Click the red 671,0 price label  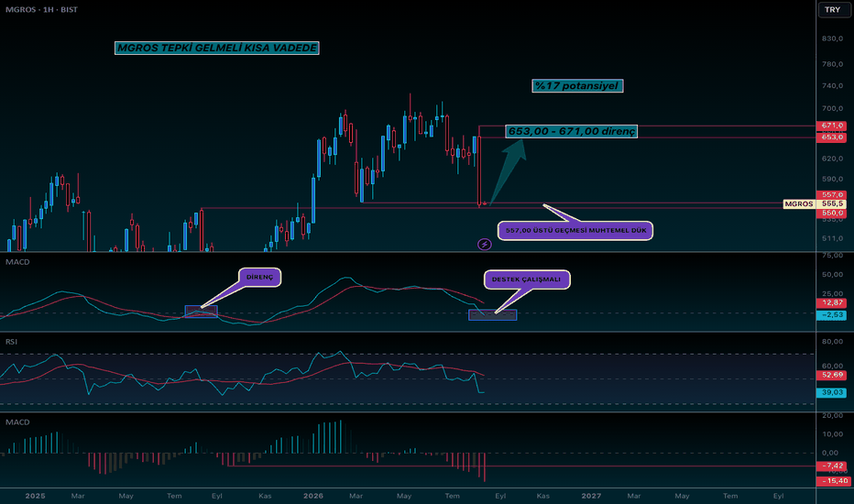[831, 126]
